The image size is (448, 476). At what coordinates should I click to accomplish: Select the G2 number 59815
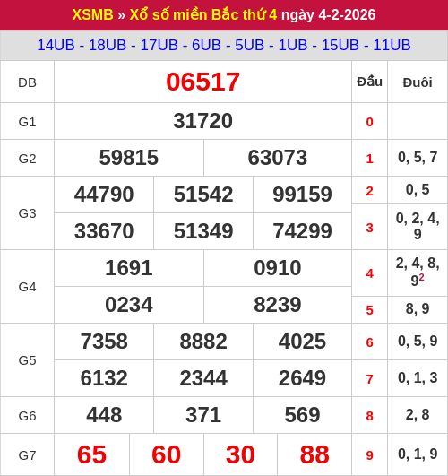coord(129,158)
